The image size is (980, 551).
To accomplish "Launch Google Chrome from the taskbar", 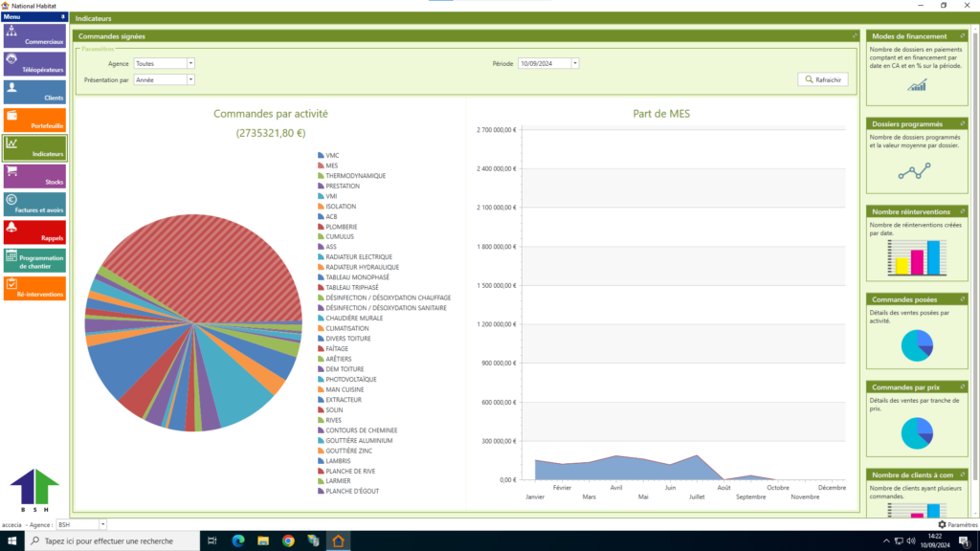I will [288, 541].
